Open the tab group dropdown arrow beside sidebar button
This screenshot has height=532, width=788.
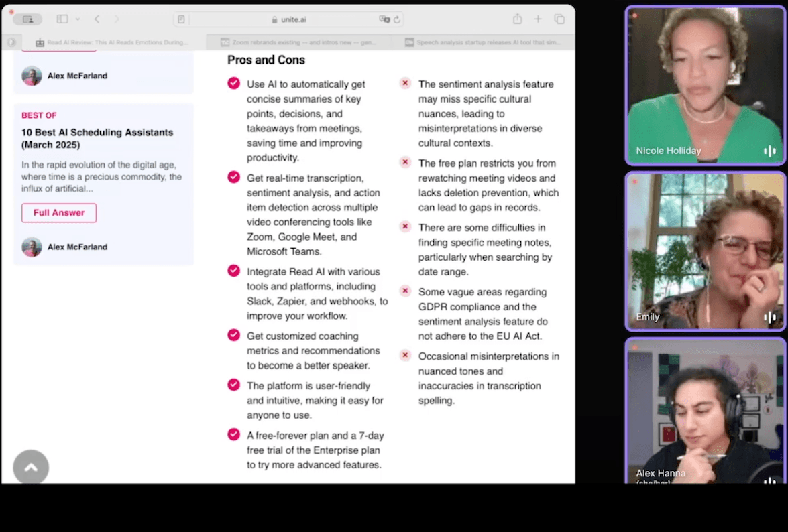[78, 19]
